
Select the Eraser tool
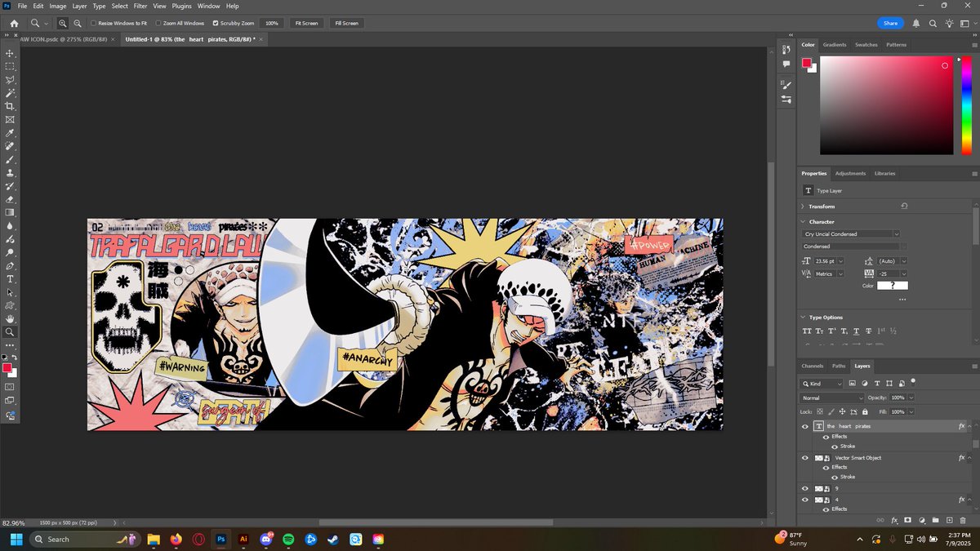[x=10, y=199]
